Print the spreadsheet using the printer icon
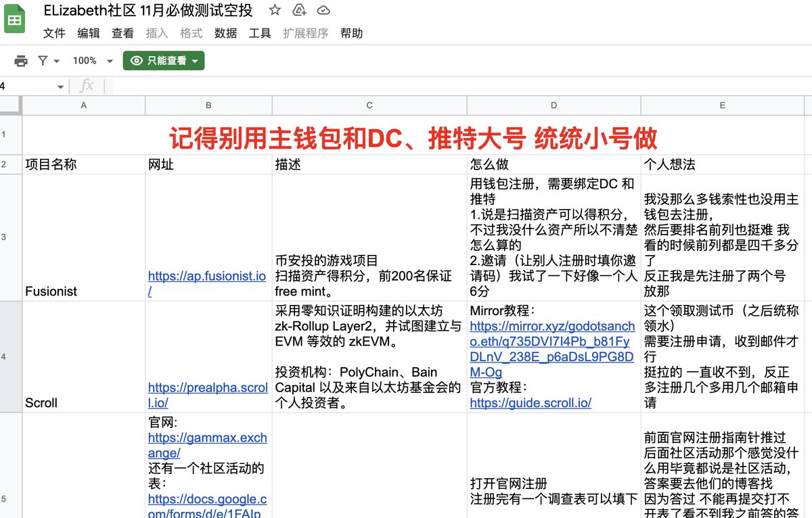812x518 pixels. tap(21, 61)
